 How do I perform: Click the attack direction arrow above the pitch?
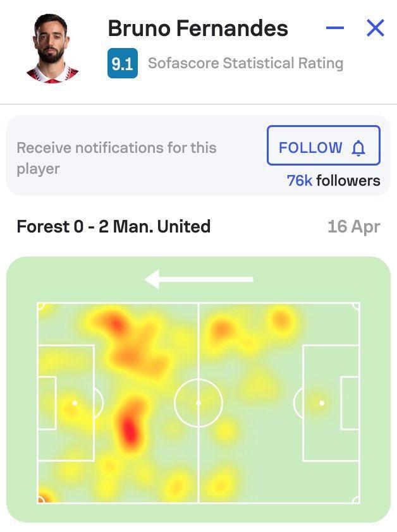click(198, 279)
